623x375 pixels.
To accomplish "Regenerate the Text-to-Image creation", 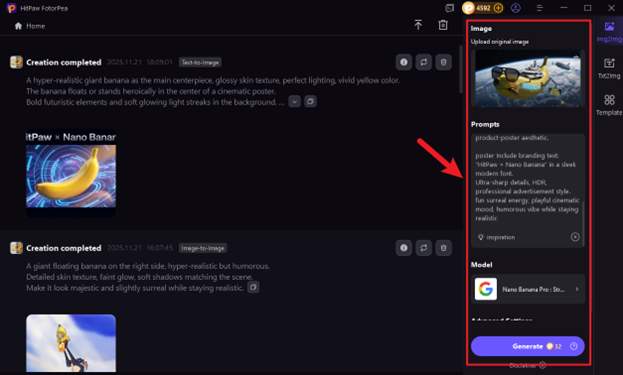I will coord(424,62).
